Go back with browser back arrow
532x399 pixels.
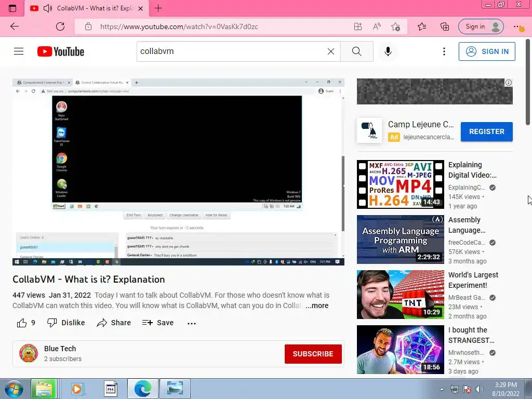pos(15,26)
